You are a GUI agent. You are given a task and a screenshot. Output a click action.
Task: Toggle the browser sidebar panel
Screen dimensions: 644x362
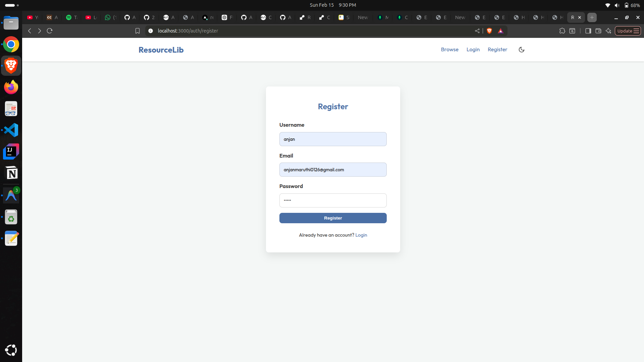[588, 31]
